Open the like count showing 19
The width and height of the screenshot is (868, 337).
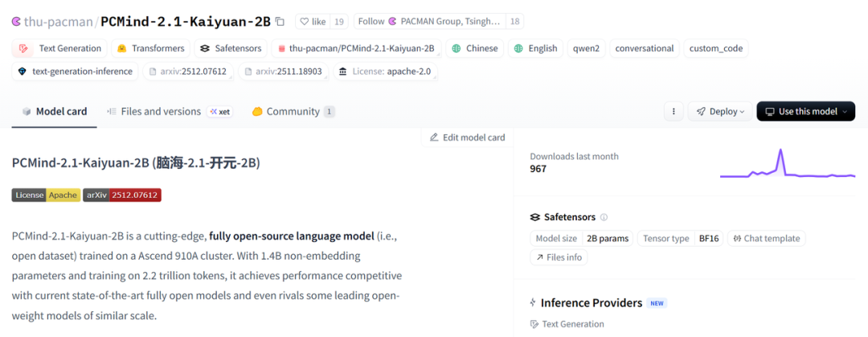coord(339,22)
